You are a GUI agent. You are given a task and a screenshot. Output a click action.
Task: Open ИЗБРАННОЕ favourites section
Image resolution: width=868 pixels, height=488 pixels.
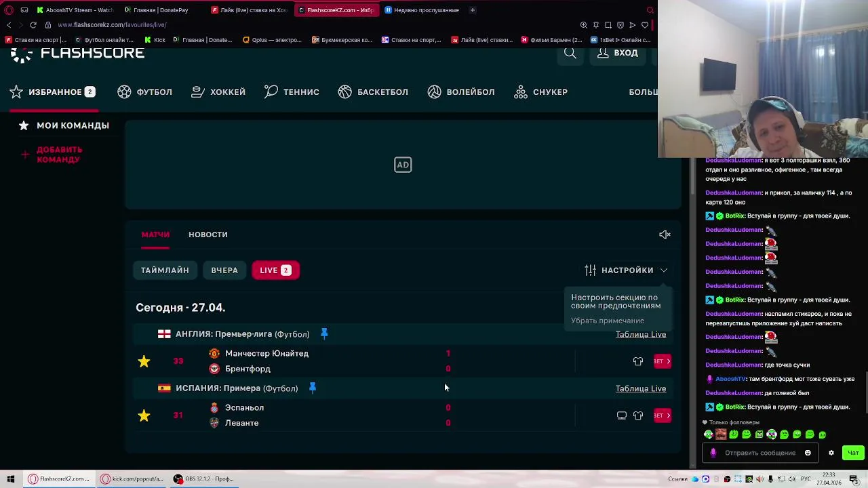click(52, 91)
